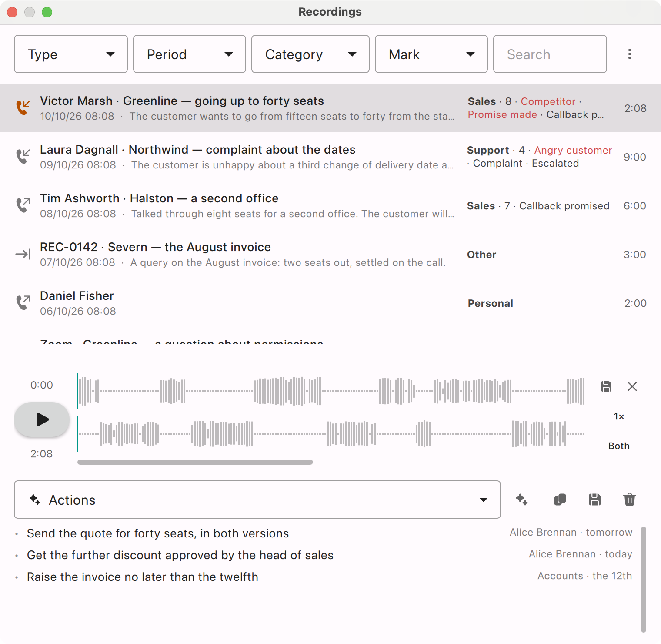Click the incoming call icon for Victor Marsh
Screen dimensions: 661x644
pyautogui.click(x=23, y=107)
